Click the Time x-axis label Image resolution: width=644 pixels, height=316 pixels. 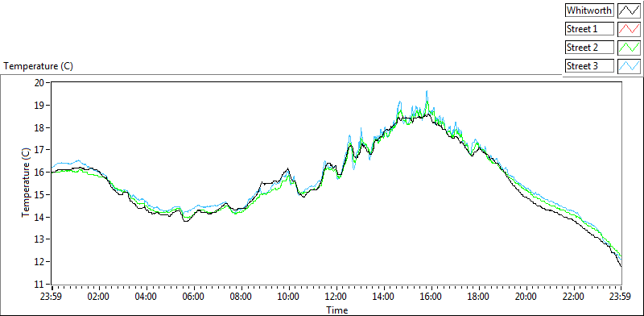[336, 310]
